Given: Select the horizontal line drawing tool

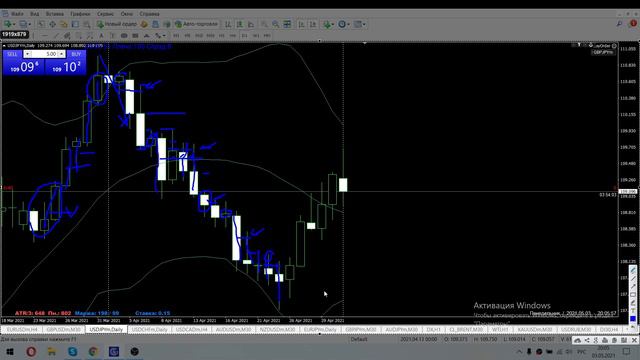Looking at the screenshot, I should [x=45, y=36].
